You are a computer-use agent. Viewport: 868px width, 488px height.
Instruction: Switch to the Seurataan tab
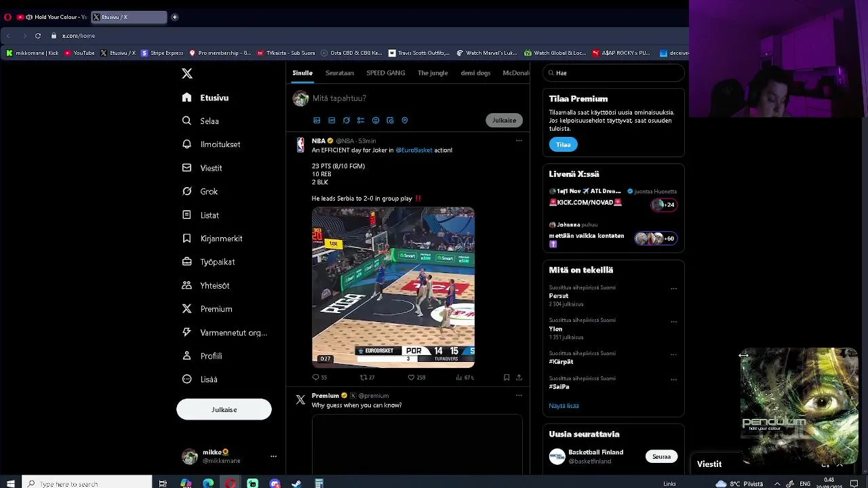coord(339,73)
